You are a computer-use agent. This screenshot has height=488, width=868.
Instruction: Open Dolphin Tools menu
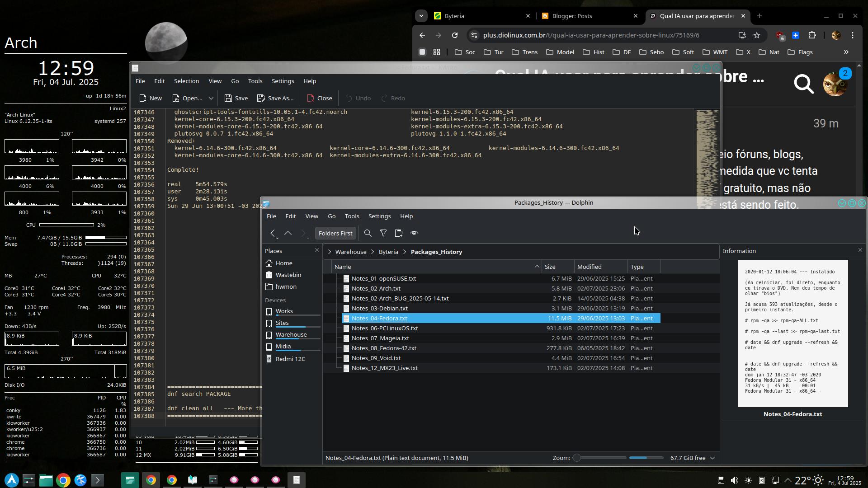click(352, 216)
